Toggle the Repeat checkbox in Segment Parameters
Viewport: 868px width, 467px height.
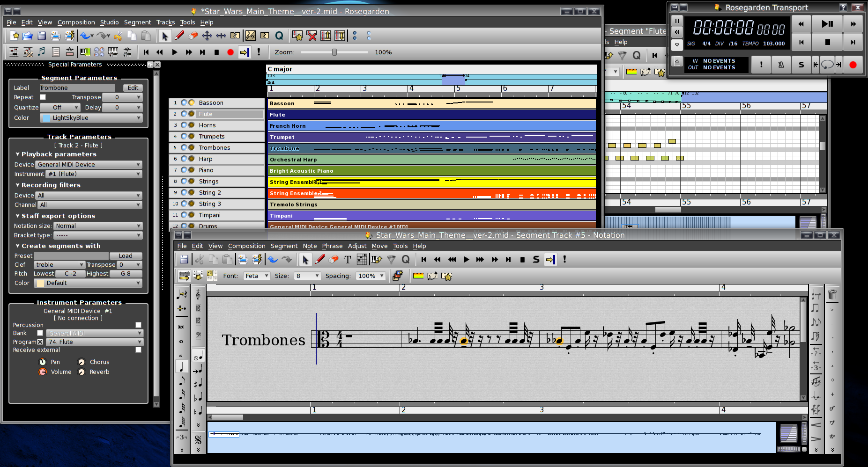pos(43,97)
